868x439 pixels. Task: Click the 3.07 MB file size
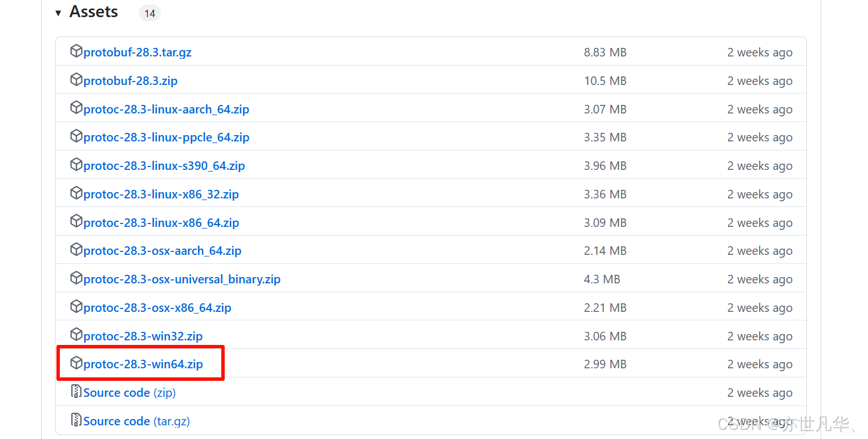click(x=605, y=109)
